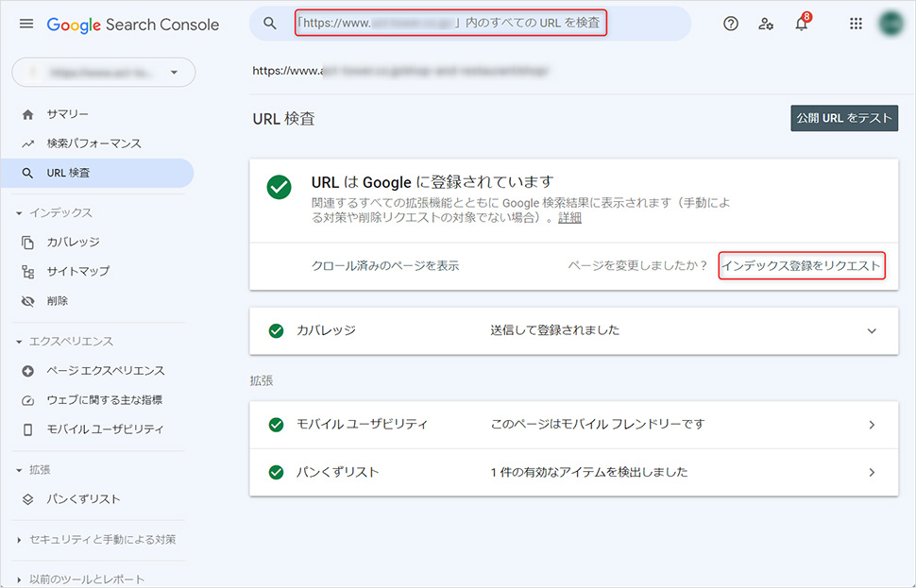Click クロール済みのページを表示
The height and width of the screenshot is (588, 916).
tap(385, 265)
